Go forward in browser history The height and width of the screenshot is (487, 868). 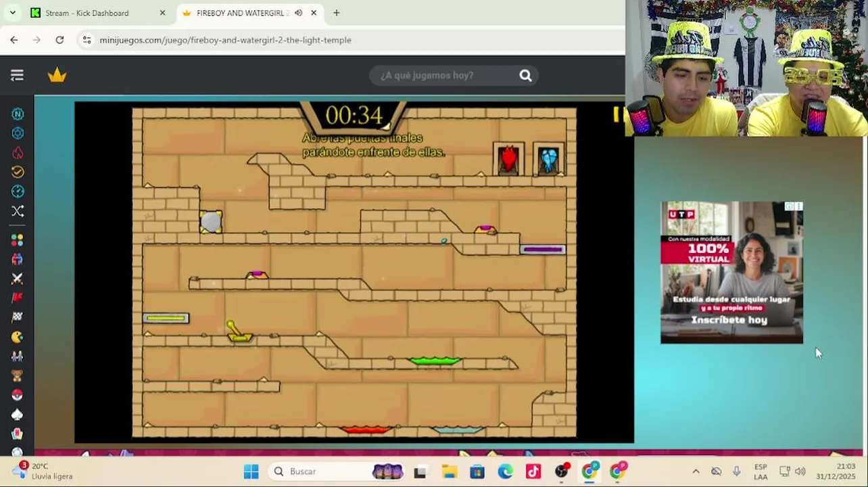point(37,40)
